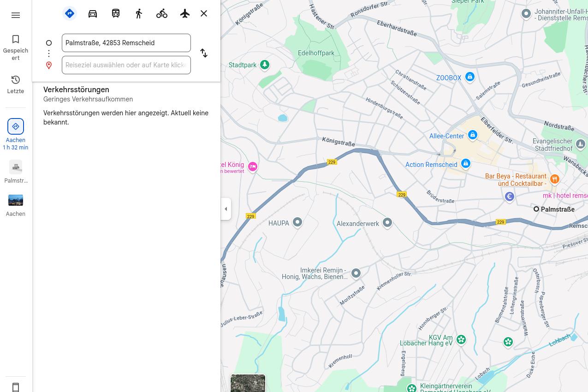Image resolution: width=588 pixels, height=392 pixels.
Task: Open Aachen shortcut from the sidebar
Action: click(x=16, y=205)
